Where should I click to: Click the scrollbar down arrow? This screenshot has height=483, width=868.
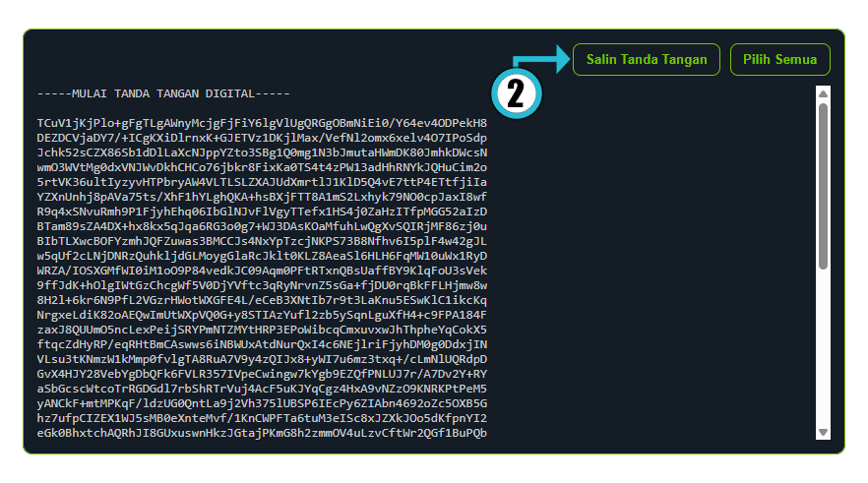823,432
